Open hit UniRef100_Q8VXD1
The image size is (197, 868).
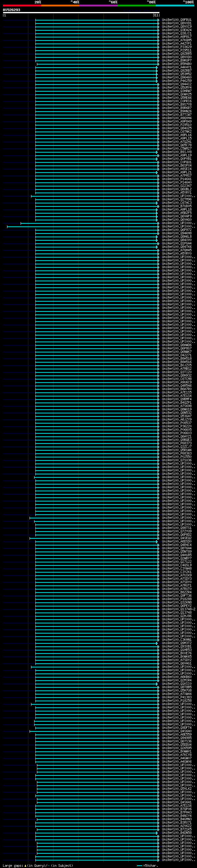(176, 23)
